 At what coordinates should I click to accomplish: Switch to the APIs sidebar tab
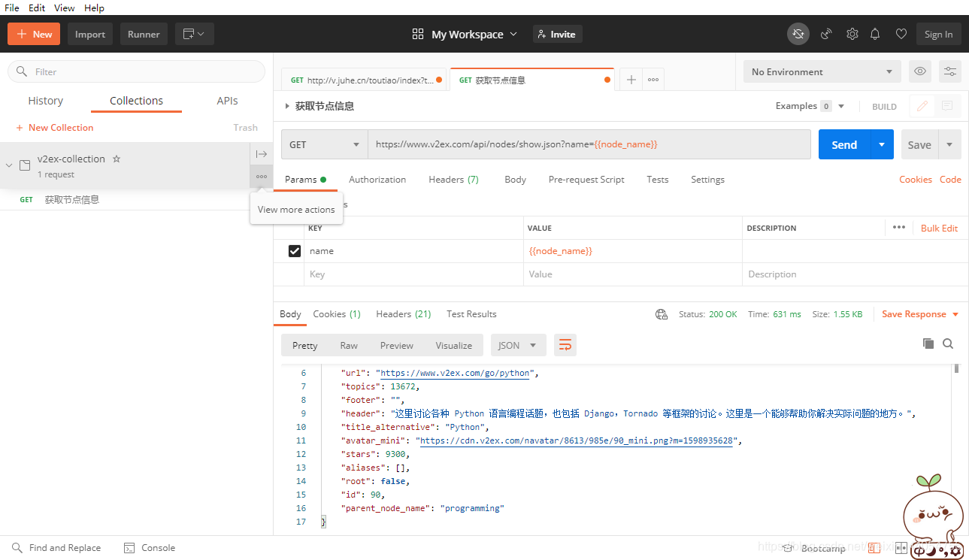pos(227,101)
